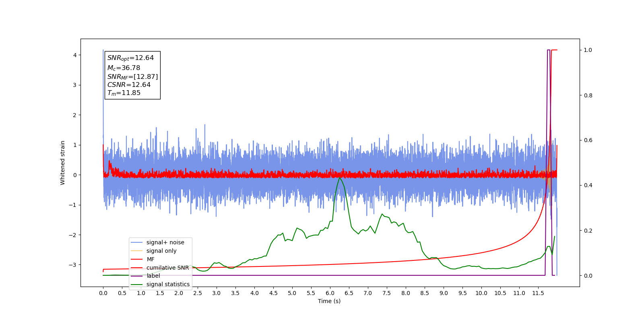
Task: Click the 11.5 tick on the time axis
Action: click(538, 293)
